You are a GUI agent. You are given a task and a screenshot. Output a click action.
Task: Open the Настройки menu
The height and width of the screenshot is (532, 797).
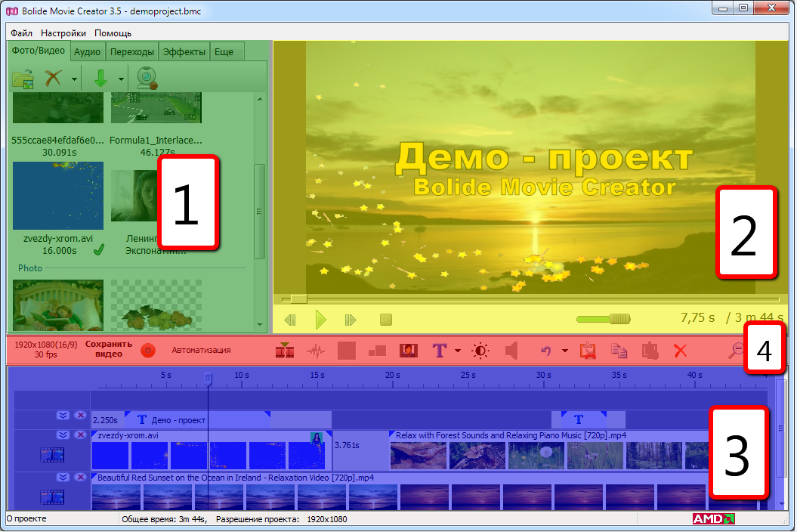coord(63,33)
